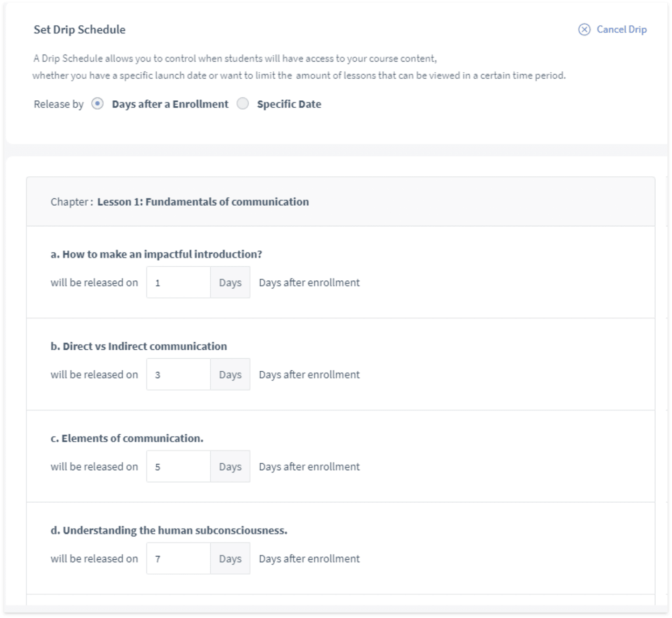Click the Days after enrollment label for lesson c
This screenshot has width=672, height=618.
point(309,466)
